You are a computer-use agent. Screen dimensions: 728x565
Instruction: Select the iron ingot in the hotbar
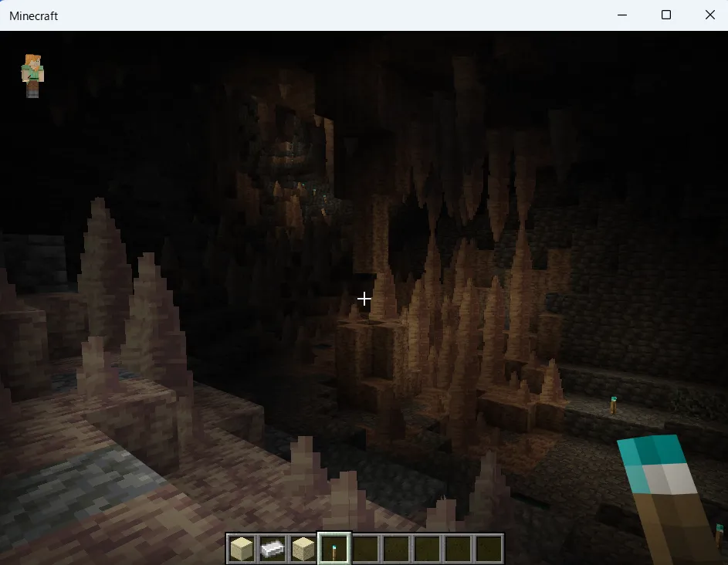coord(273,549)
